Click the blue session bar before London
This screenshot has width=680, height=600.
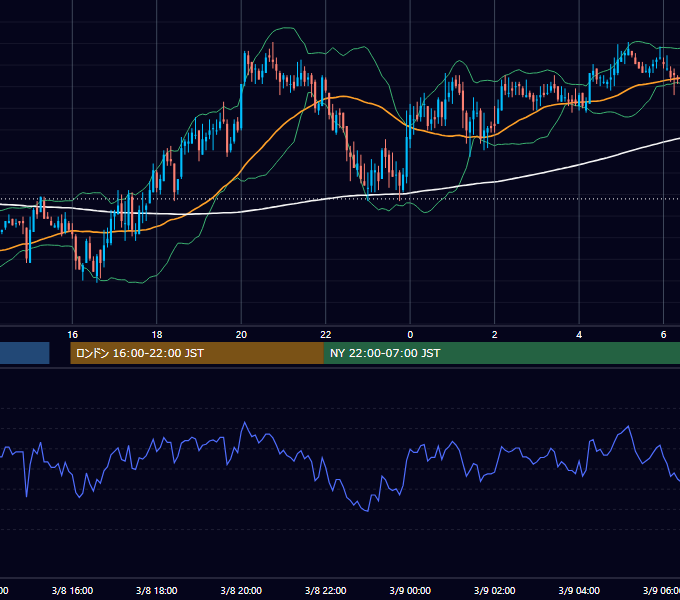pos(25,353)
